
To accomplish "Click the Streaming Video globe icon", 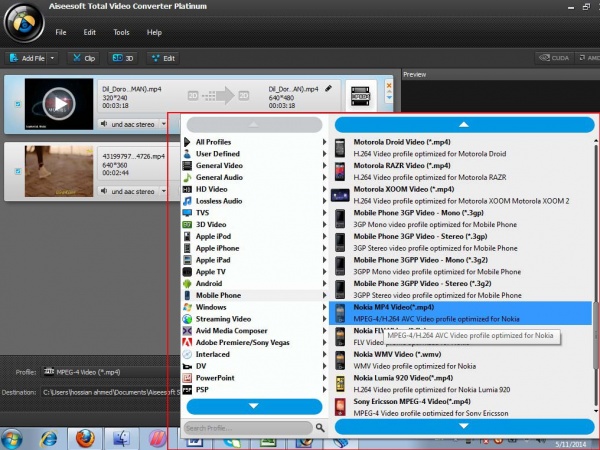I will tap(187, 319).
